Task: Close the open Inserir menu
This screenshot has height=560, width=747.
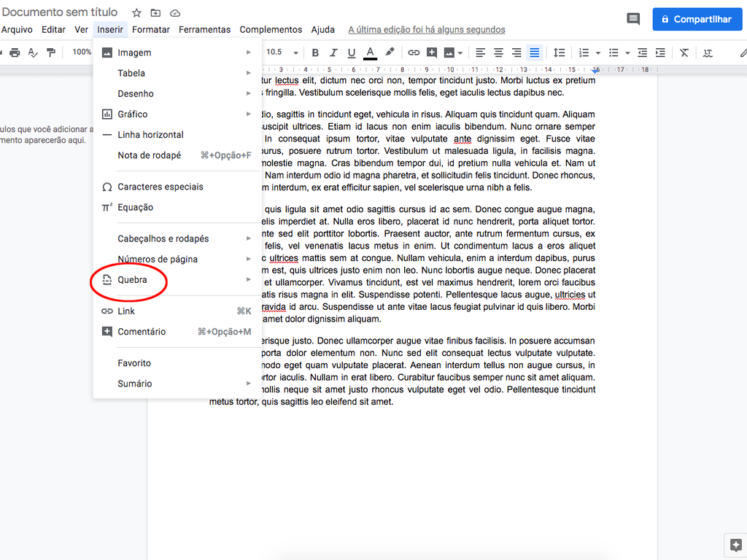Action: 110,29
